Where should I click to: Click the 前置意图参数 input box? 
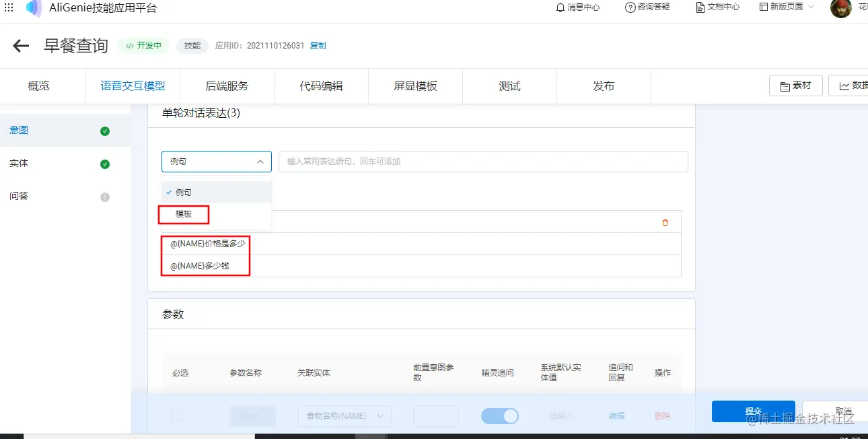pos(436,416)
